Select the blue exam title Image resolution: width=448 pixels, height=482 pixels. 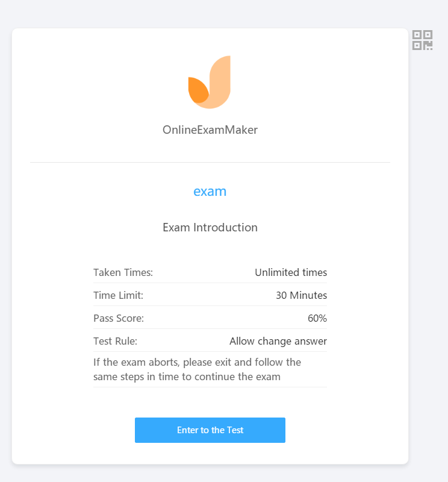pos(210,192)
